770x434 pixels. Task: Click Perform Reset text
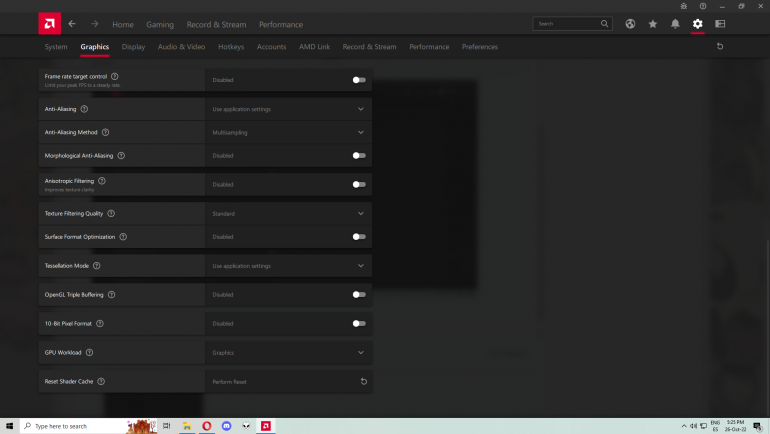229,381
